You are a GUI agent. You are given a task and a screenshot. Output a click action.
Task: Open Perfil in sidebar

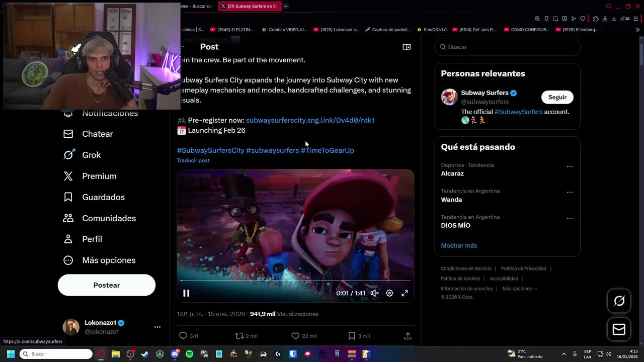[x=83, y=239]
